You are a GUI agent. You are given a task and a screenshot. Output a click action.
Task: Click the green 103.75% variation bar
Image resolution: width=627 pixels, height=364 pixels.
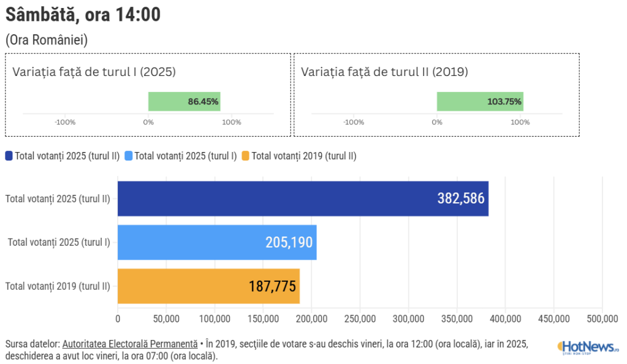pyautogui.click(x=480, y=102)
